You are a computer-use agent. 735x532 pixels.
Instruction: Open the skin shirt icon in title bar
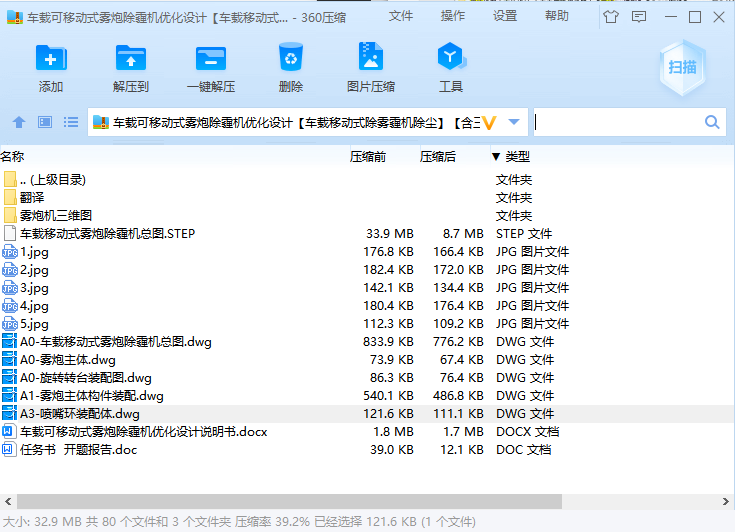[x=611, y=17]
